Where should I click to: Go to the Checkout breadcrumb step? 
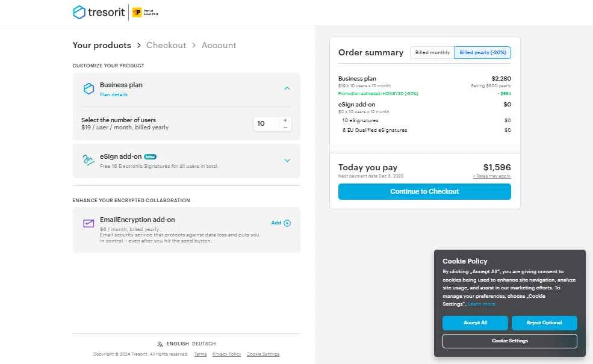(166, 45)
